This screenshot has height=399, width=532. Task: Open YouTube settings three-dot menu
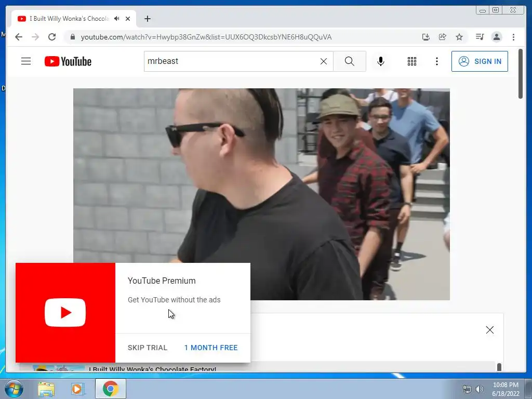point(437,61)
